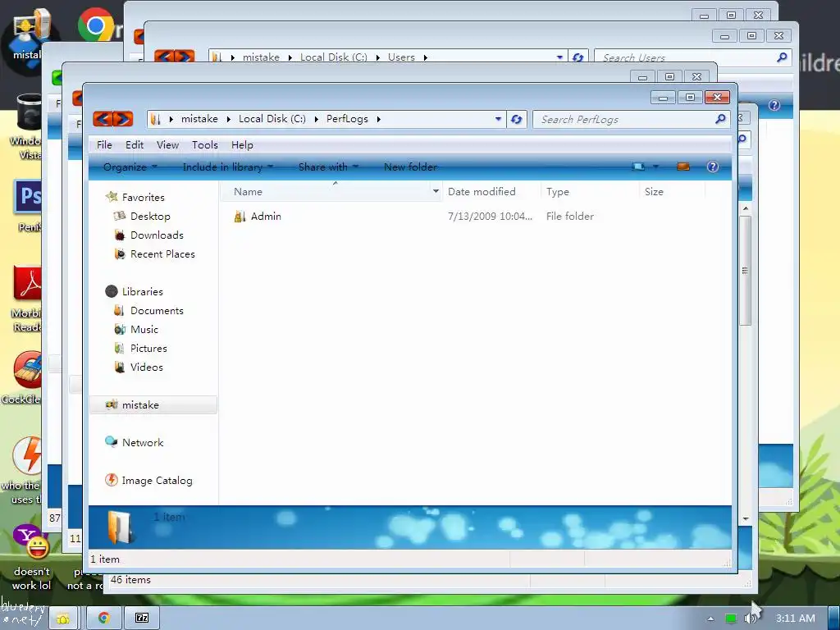Screen dimensions: 840x630
Task: Open the Edit menu
Action: pyautogui.click(x=135, y=145)
